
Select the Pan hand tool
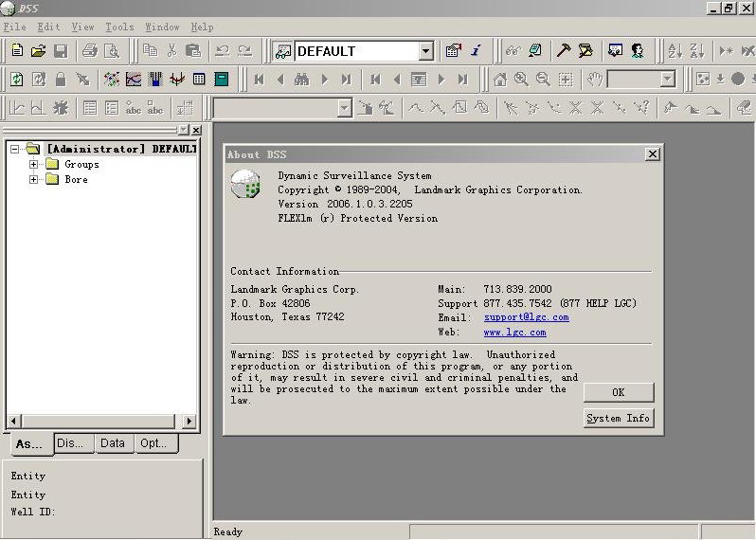pos(595,79)
